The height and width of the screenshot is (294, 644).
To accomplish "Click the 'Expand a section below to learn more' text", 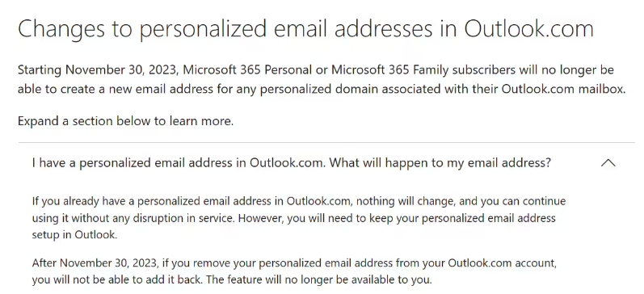I will [126, 121].
